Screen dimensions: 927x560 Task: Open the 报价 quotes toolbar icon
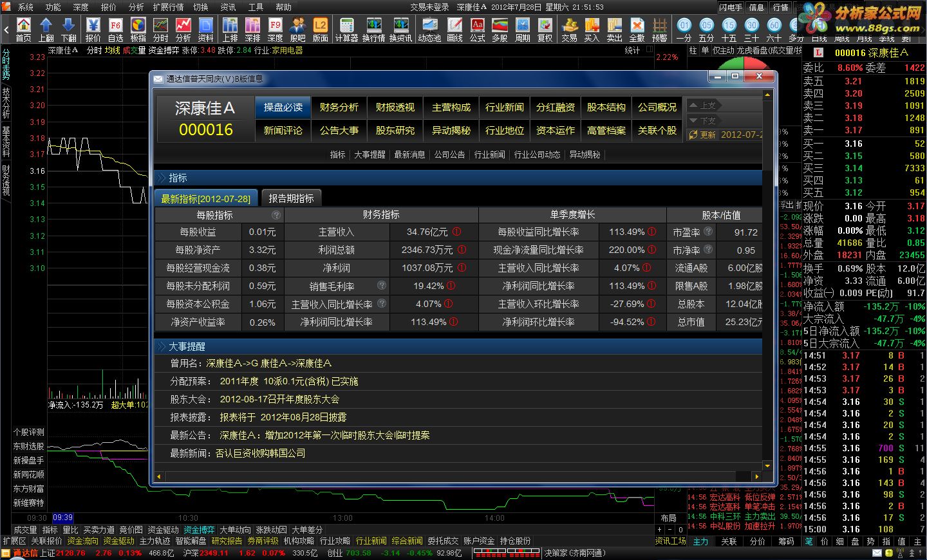(93, 29)
